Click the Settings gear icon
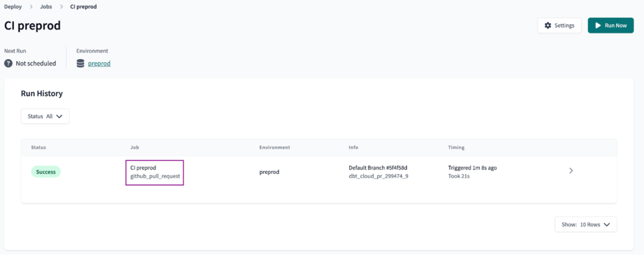The image size is (644, 255). (548, 25)
